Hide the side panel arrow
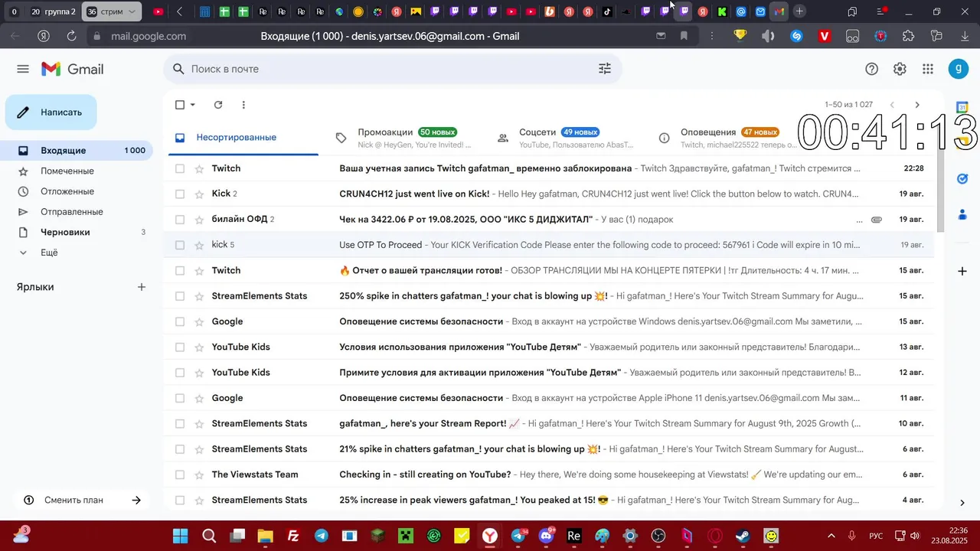980x551 pixels. pos(962,503)
